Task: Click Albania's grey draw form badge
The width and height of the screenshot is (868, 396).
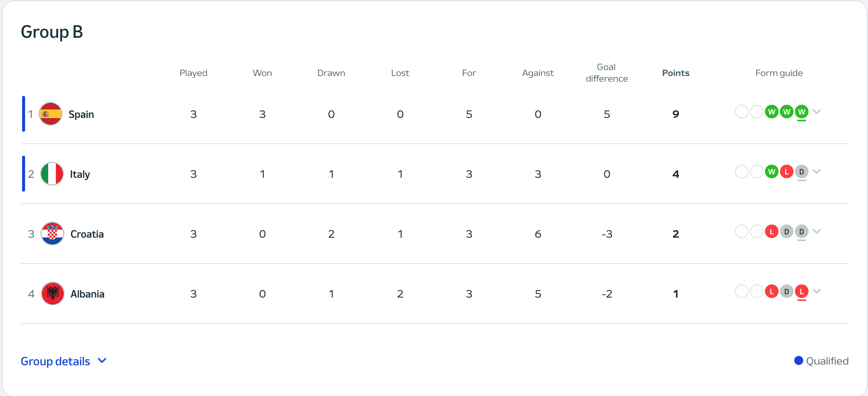Action: tap(787, 291)
